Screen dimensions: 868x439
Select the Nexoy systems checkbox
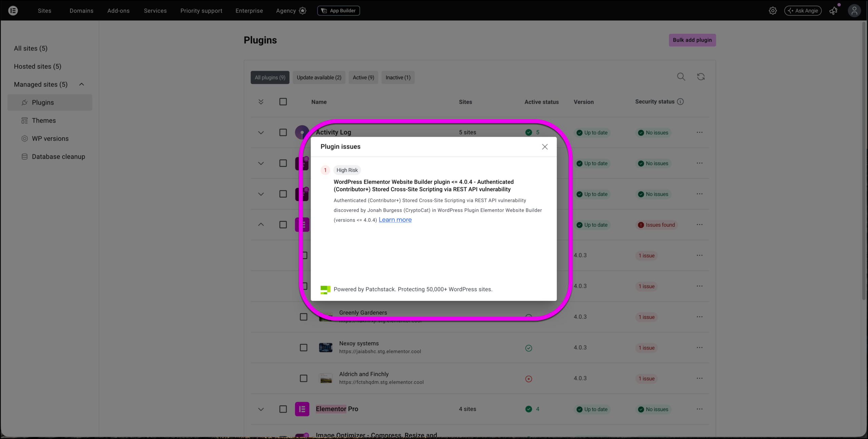303,348
